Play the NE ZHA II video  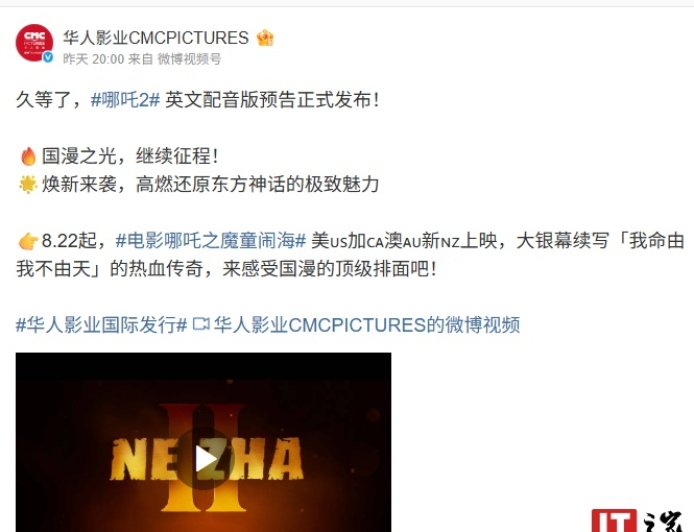click(x=206, y=459)
